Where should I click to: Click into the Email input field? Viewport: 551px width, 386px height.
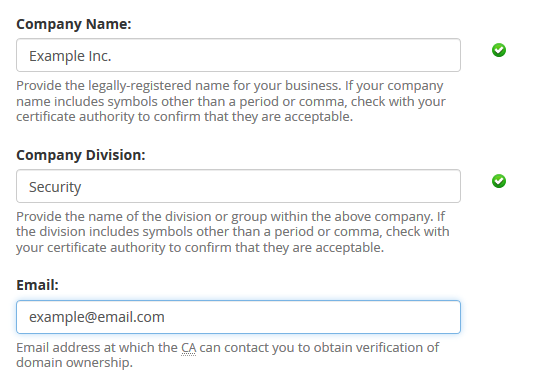point(238,317)
